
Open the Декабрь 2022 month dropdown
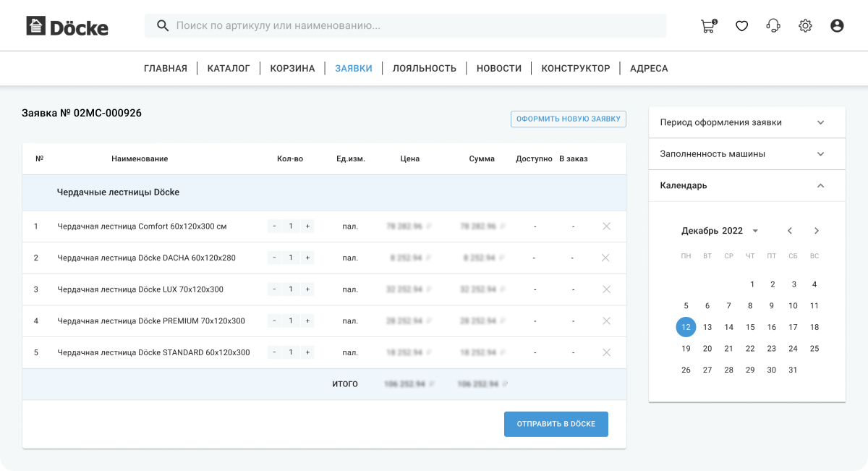tap(720, 231)
